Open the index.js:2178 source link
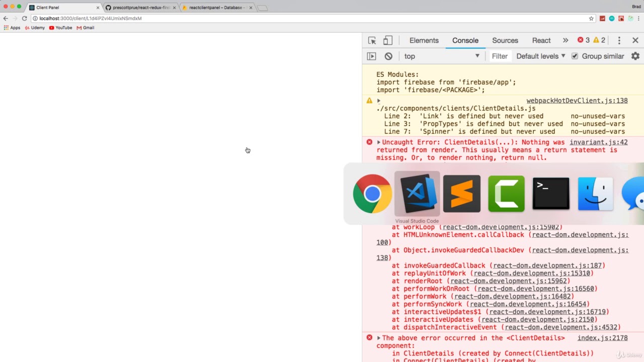The image size is (644, 362). (603, 338)
